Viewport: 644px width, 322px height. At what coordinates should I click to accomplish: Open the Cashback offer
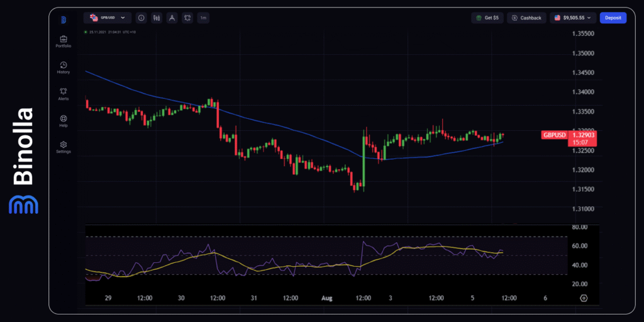pyautogui.click(x=526, y=18)
